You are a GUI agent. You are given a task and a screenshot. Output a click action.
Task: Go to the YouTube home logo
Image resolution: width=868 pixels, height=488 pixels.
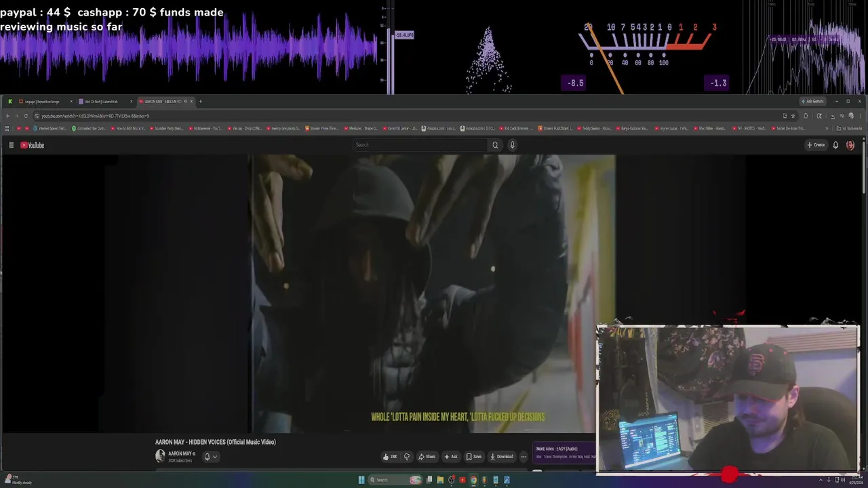click(32, 145)
